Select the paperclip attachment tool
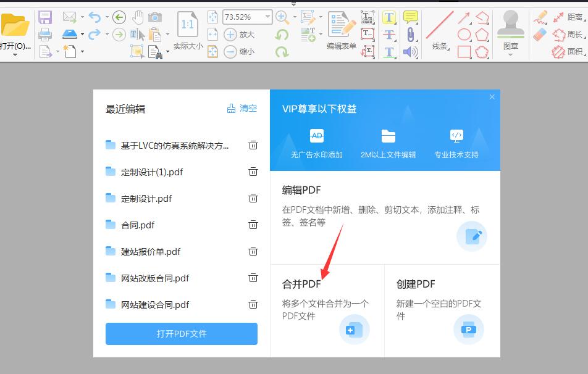This screenshot has width=588, height=374. coord(409,34)
